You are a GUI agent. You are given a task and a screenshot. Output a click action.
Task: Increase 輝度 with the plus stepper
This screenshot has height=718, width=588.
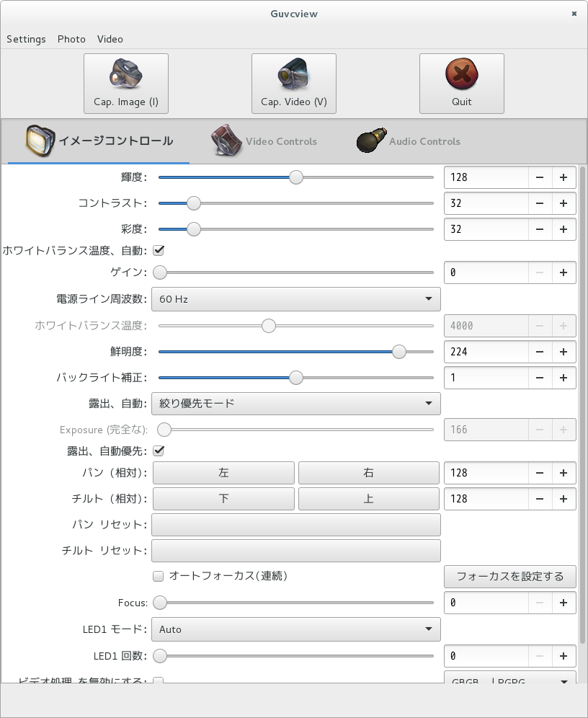pos(563,177)
